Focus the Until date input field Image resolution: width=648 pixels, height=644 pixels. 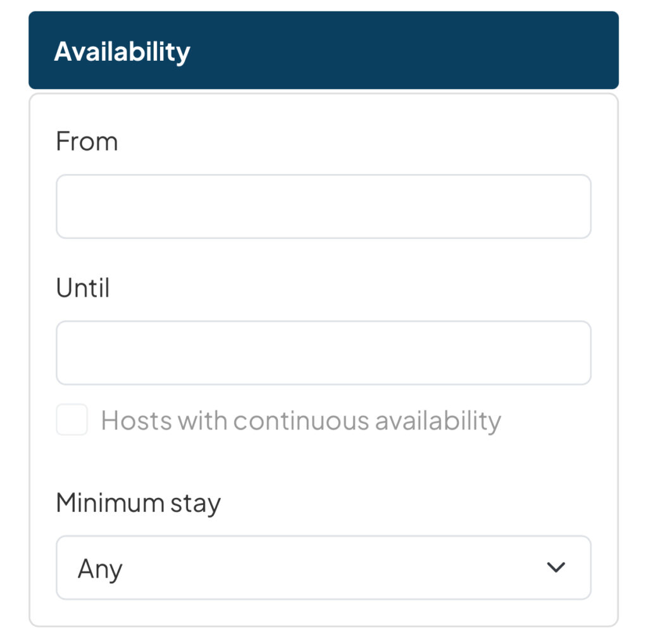pos(323,353)
